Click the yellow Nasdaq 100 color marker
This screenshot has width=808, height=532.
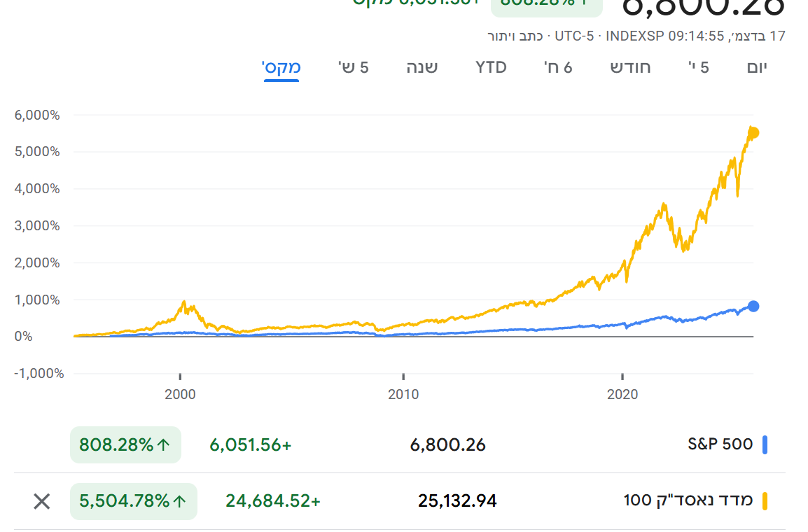[765, 501]
